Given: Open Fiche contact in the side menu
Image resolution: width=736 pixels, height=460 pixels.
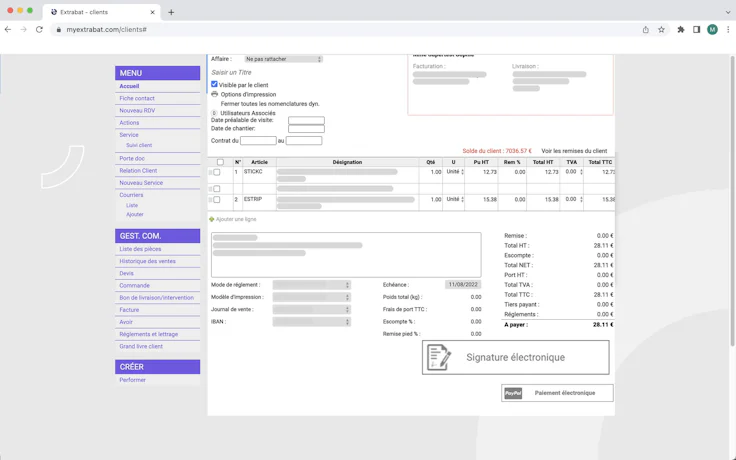Looking at the screenshot, I should 137,98.
